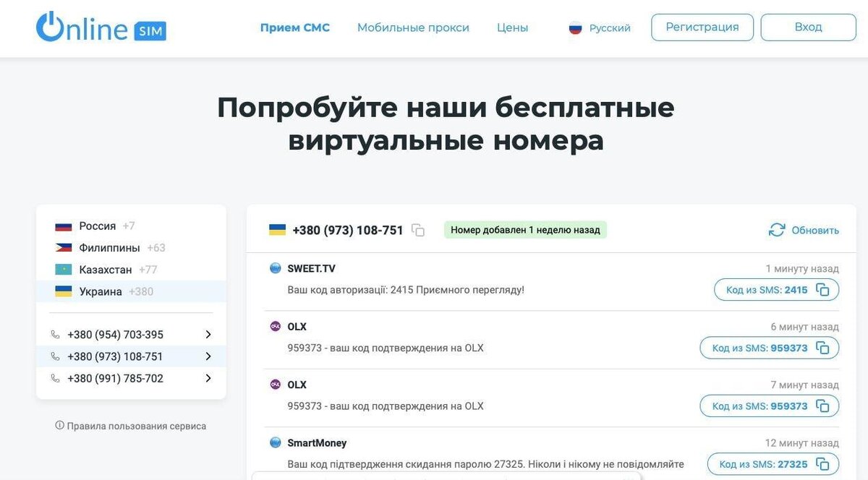Click phone icon beside +380 (954) 703-395
868x480 pixels.
pyautogui.click(x=56, y=335)
